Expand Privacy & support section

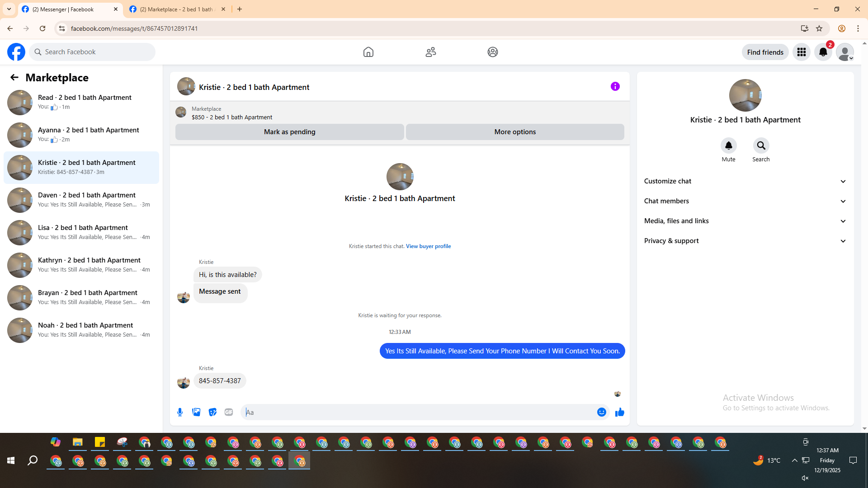(745, 241)
